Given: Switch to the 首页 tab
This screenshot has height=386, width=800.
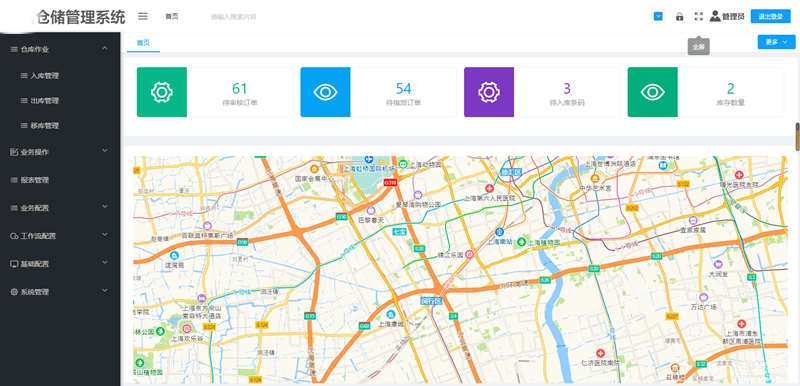Looking at the screenshot, I should 143,43.
